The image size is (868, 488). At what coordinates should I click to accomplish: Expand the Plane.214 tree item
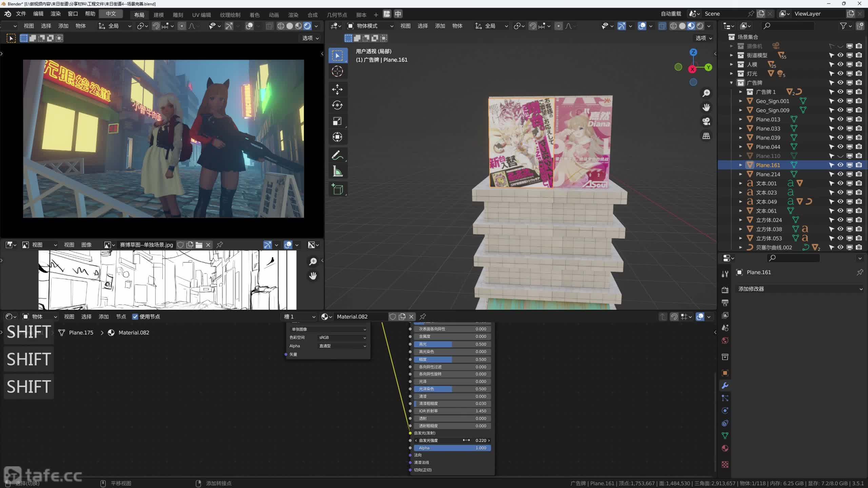741,174
